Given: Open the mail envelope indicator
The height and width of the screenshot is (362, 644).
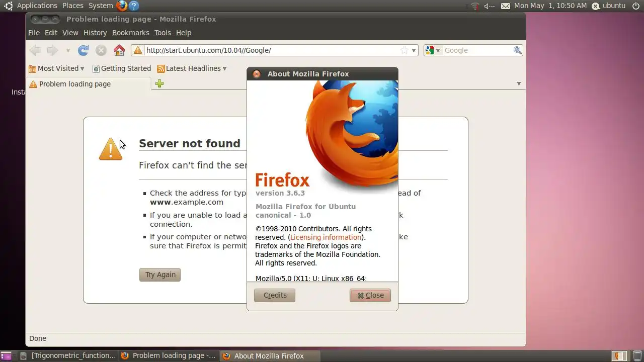Looking at the screenshot, I should [x=506, y=6].
